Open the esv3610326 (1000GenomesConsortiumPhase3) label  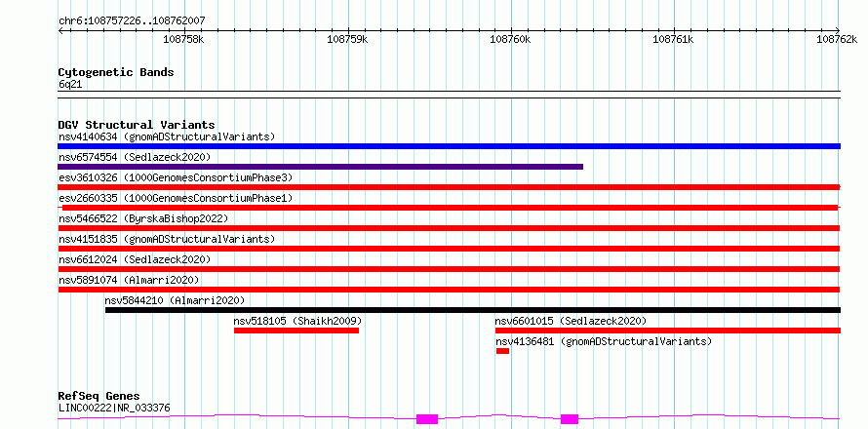pos(176,177)
